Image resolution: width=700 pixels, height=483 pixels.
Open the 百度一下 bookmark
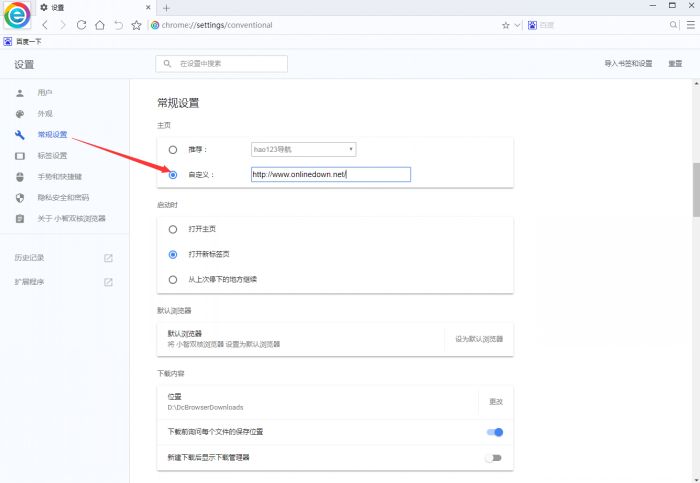pyautogui.click(x=23, y=42)
